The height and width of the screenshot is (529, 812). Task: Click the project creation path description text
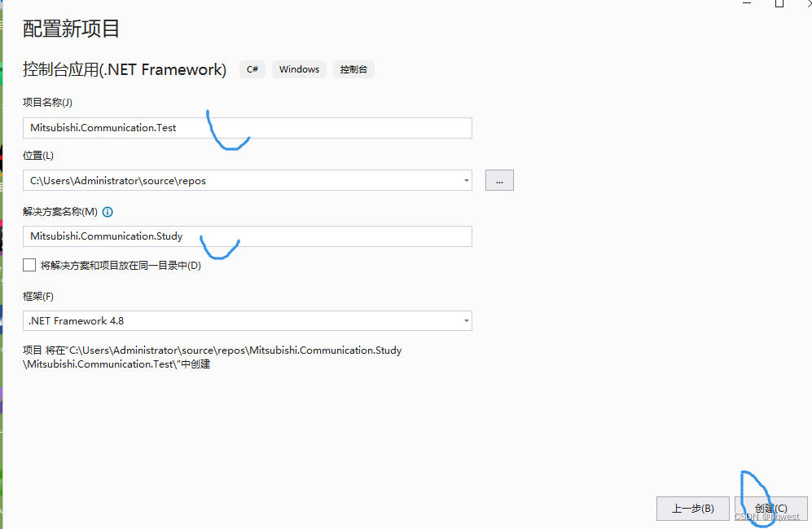[213, 357]
